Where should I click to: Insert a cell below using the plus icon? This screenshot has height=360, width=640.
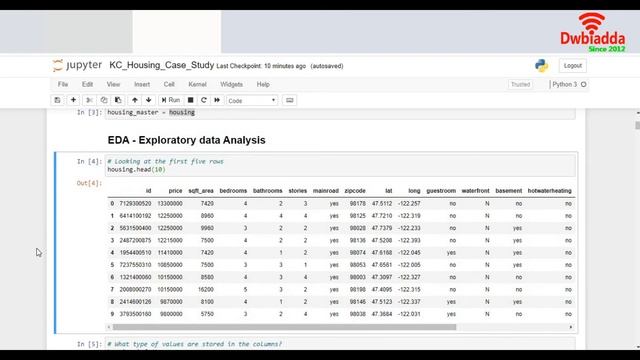(x=73, y=100)
